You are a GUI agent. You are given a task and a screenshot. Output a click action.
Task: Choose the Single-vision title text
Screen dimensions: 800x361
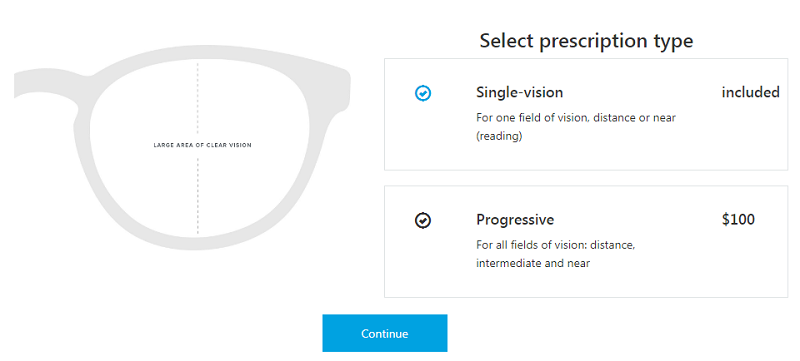[x=519, y=92]
